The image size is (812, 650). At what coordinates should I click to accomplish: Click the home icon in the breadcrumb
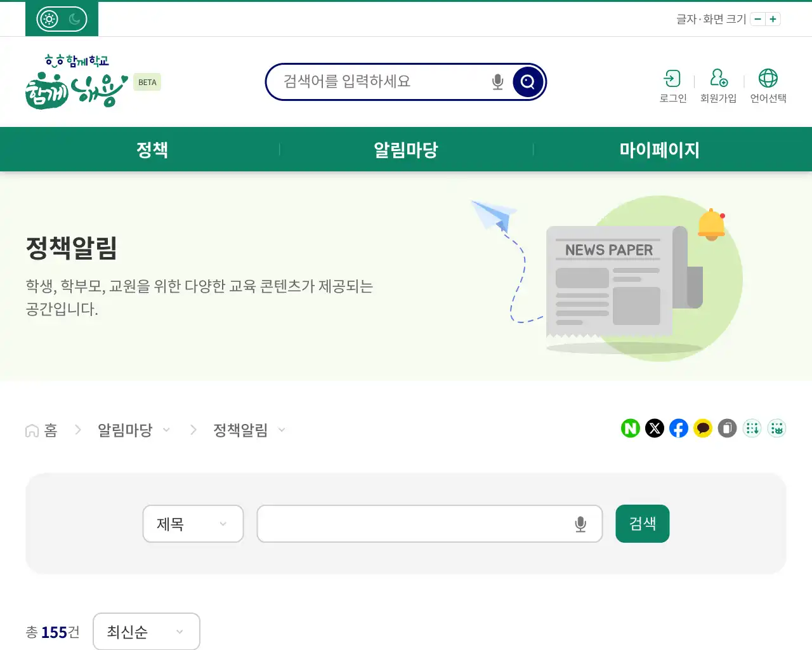pyautogui.click(x=31, y=430)
